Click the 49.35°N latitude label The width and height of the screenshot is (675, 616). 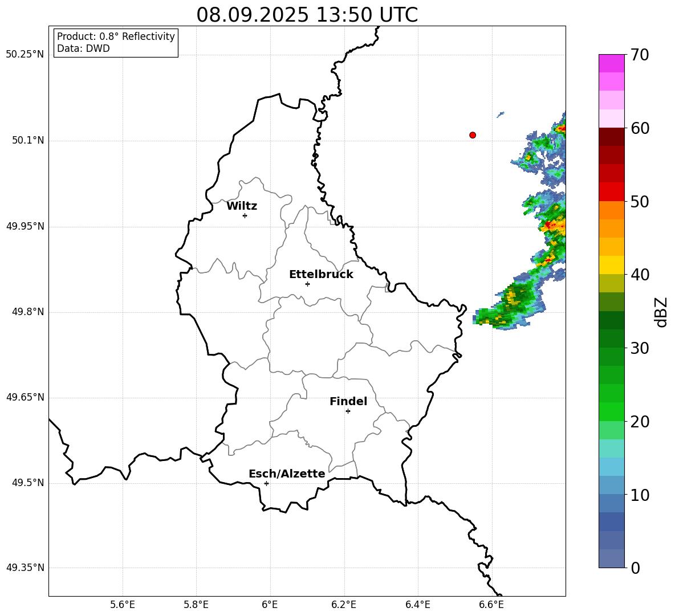pyautogui.click(x=25, y=568)
